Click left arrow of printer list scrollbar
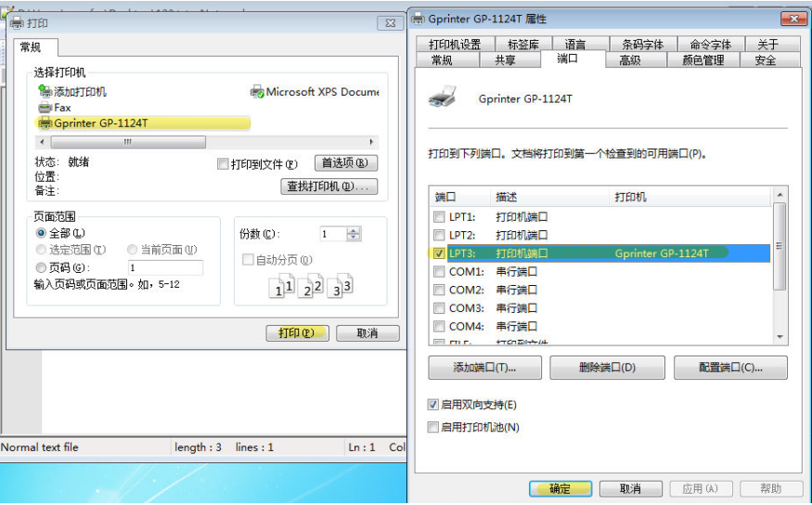812x505 pixels. click(x=42, y=142)
